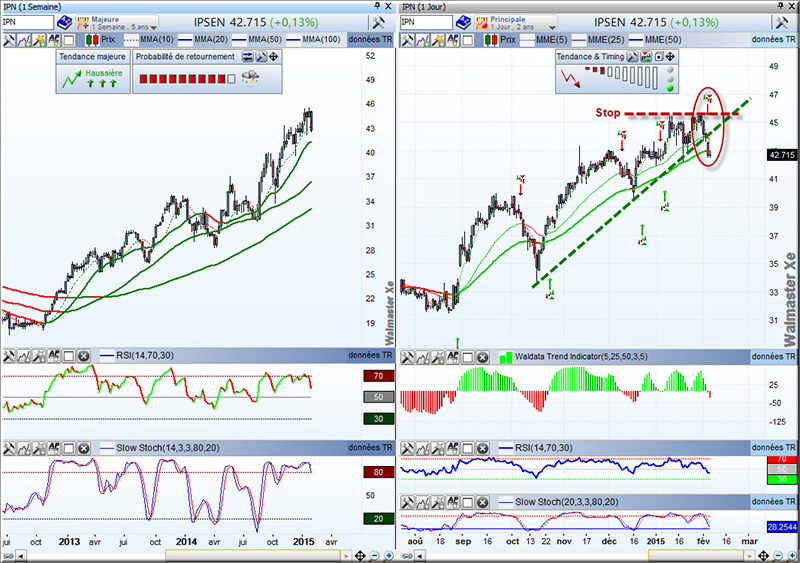Screen dimensions: 800x563
Task: Click candlestick Prix icon in weekly toolbar
Action: point(92,40)
